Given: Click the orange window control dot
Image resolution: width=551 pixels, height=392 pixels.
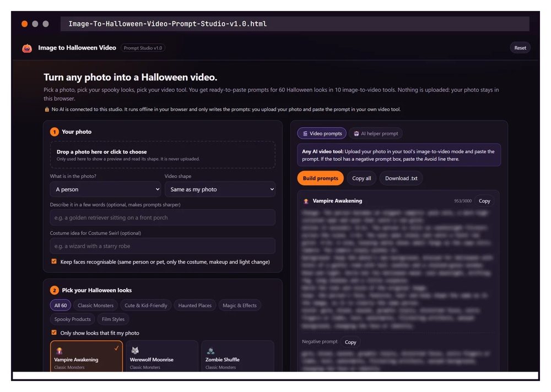Looking at the screenshot, I should coord(25,24).
